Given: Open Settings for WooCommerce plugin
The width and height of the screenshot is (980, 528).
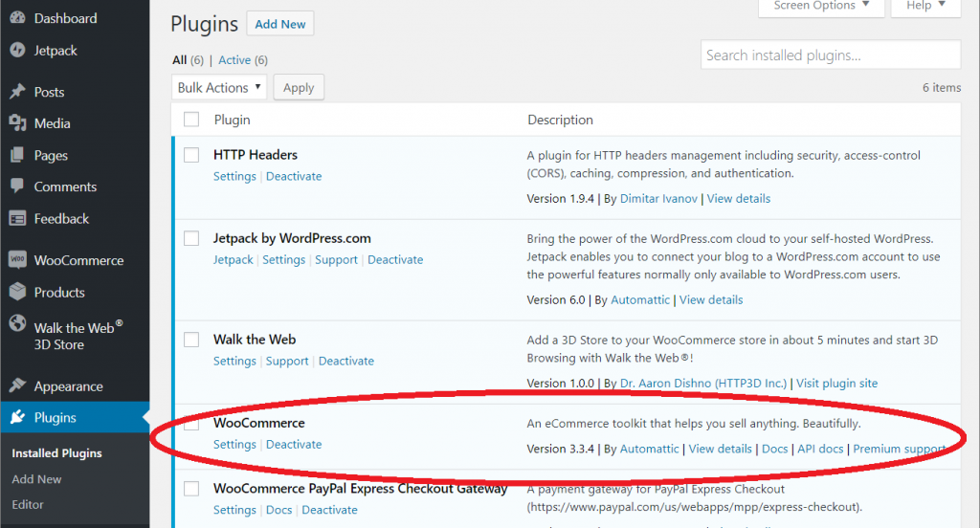Looking at the screenshot, I should [x=234, y=444].
